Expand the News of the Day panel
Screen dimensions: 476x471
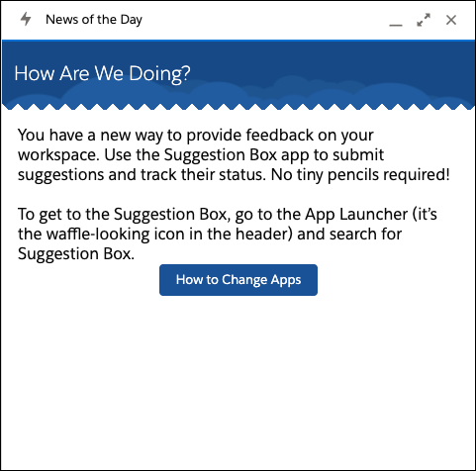coord(424,20)
